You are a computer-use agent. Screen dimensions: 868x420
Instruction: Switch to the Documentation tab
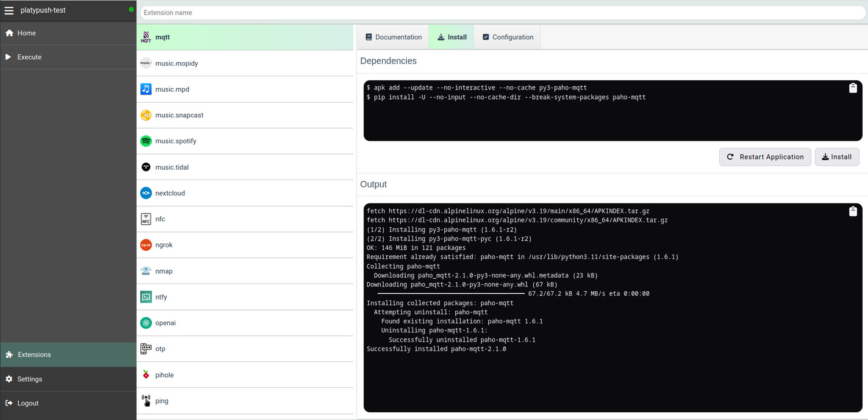(x=392, y=37)
